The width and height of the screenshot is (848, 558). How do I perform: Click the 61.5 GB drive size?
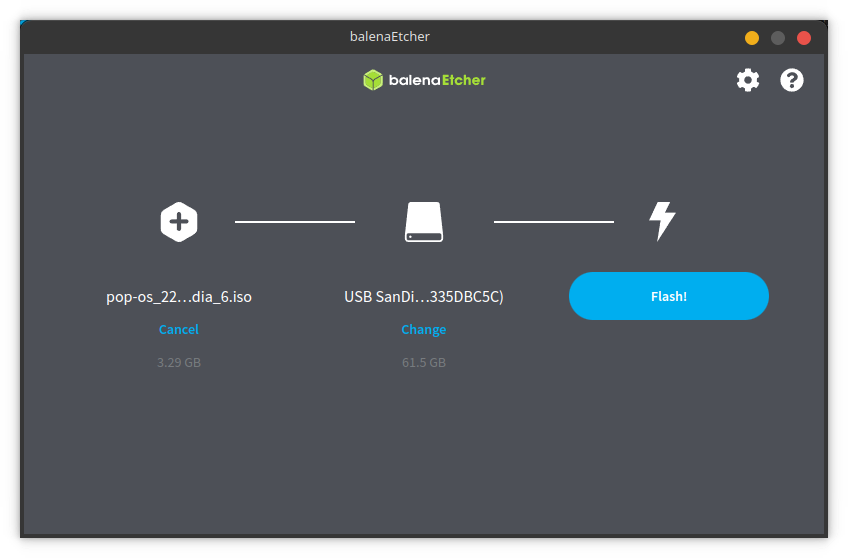tap(424, 362)
